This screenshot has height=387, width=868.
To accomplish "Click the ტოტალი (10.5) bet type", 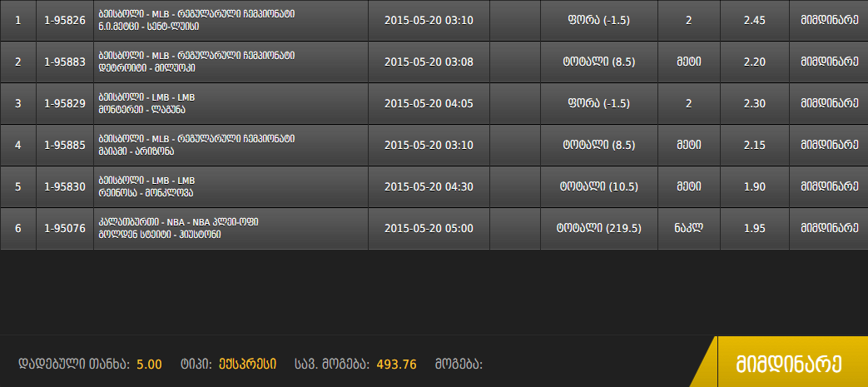I will pos(599,186).
